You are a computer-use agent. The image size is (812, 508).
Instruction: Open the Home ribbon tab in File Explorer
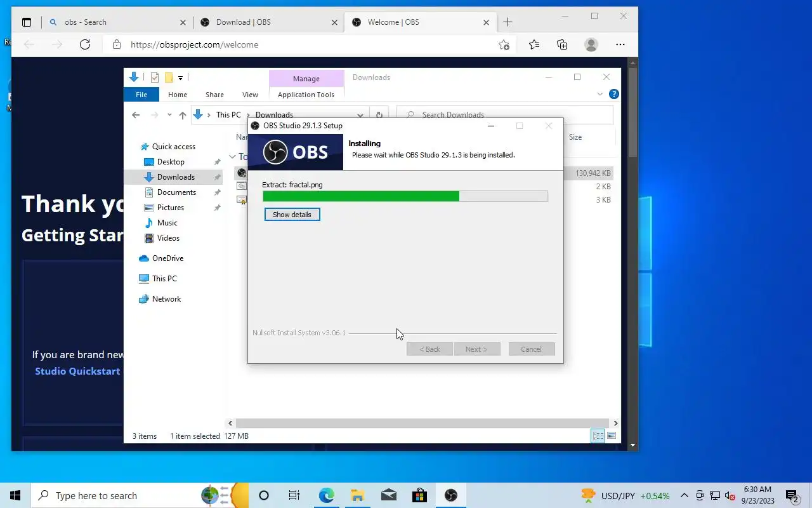(x=178, y=95)
